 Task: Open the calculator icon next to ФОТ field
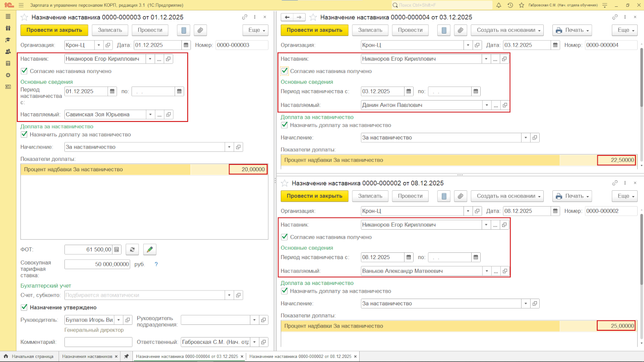pos(117,250)
